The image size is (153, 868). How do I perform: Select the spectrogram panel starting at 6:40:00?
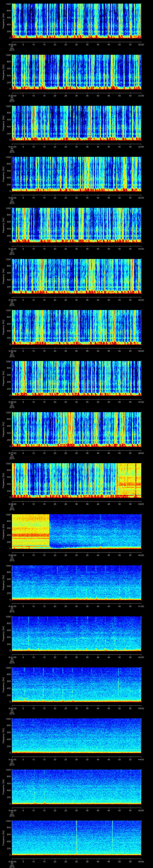(x=77, y=582)
